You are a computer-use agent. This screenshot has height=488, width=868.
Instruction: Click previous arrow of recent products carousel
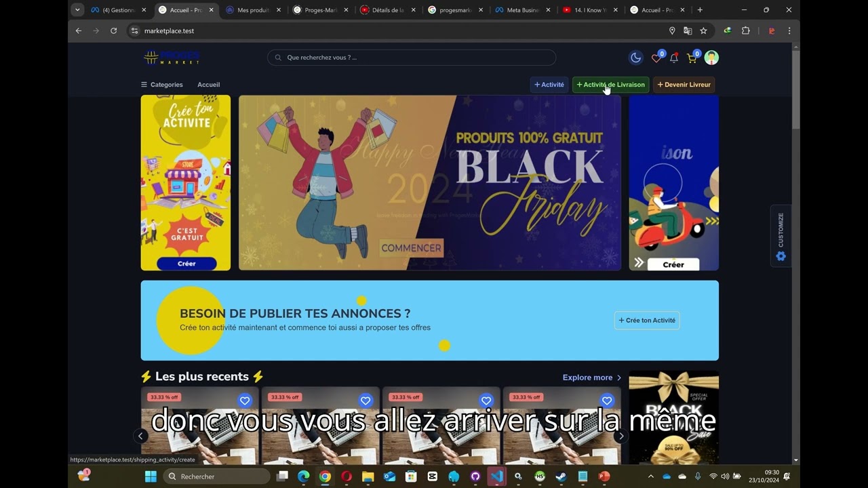tap(140, 436)
